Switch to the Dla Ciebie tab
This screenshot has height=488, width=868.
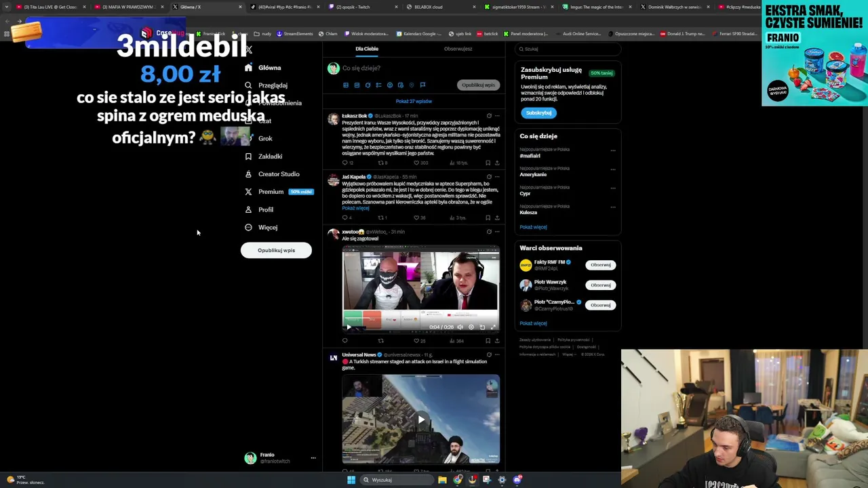click(367, 49)
